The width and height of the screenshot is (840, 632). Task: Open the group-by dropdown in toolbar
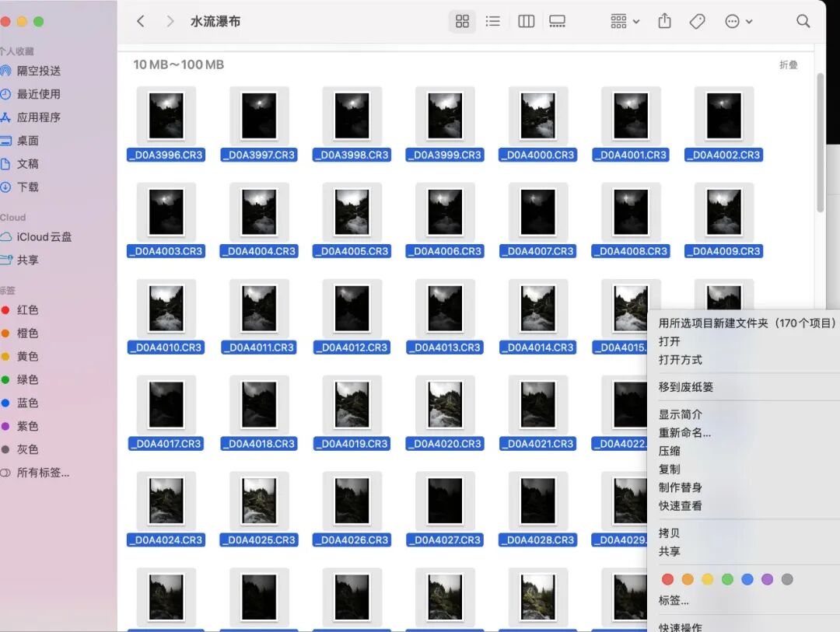[625, 22]
